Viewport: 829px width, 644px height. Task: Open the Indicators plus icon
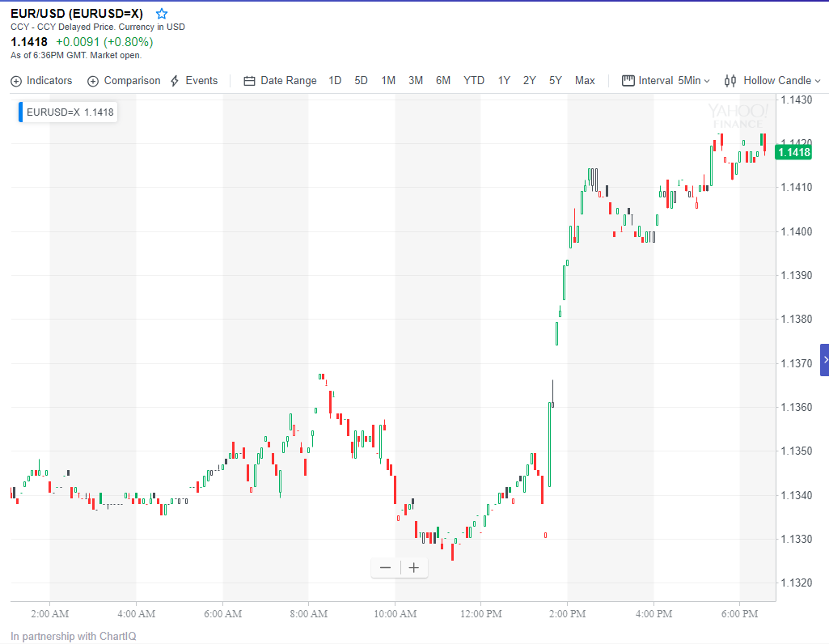point(16,81)
